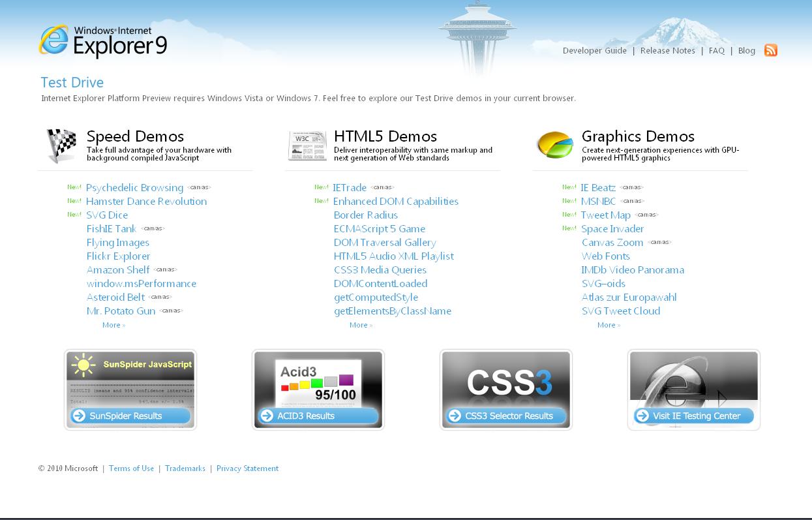Open the Flying Images demo

(118, 243)
